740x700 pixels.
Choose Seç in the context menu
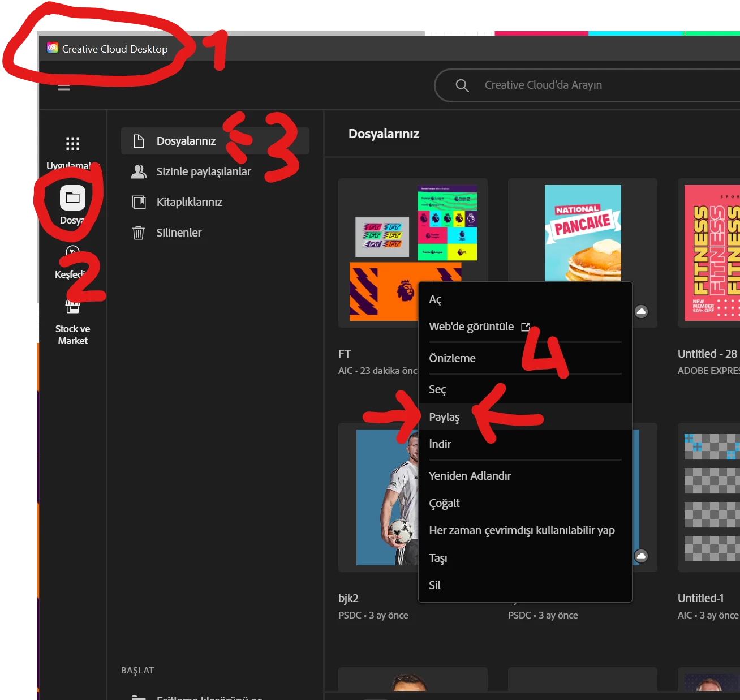tap(525, 389)
